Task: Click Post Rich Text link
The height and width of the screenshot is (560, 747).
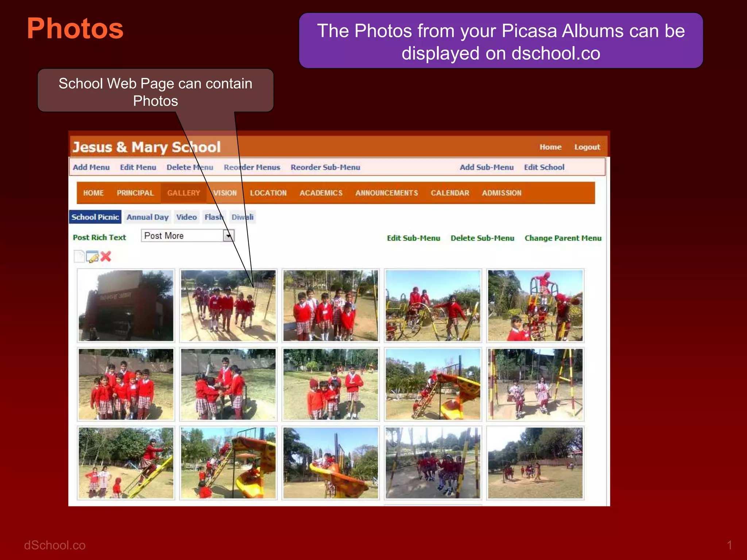Action: [x=99, y=237]
